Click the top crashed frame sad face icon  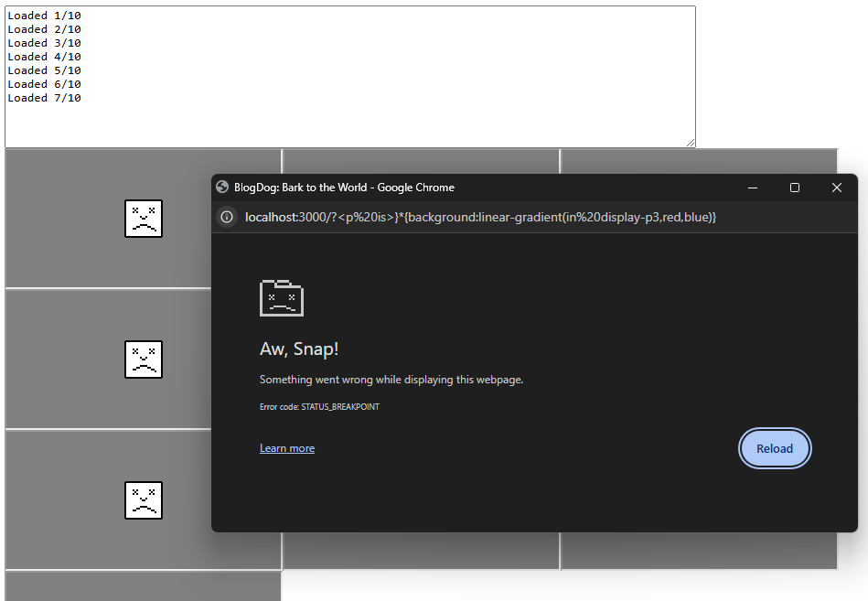click(144, 219)
